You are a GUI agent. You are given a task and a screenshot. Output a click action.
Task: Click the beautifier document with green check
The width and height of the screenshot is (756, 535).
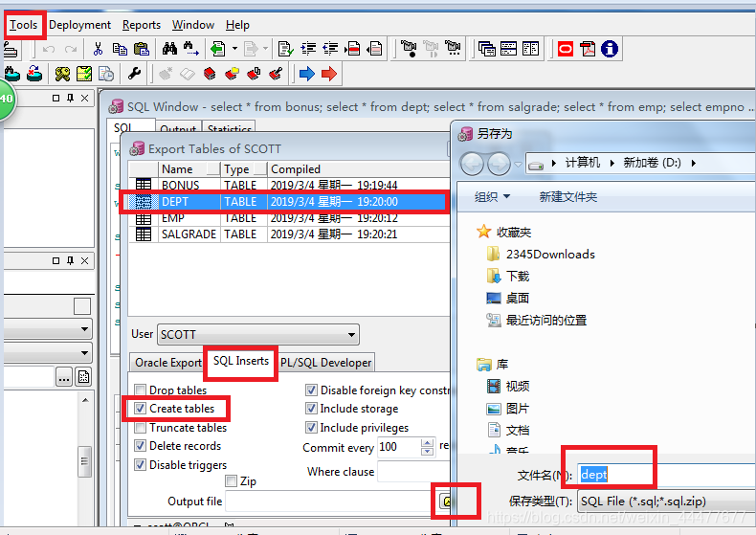[285, 49]
